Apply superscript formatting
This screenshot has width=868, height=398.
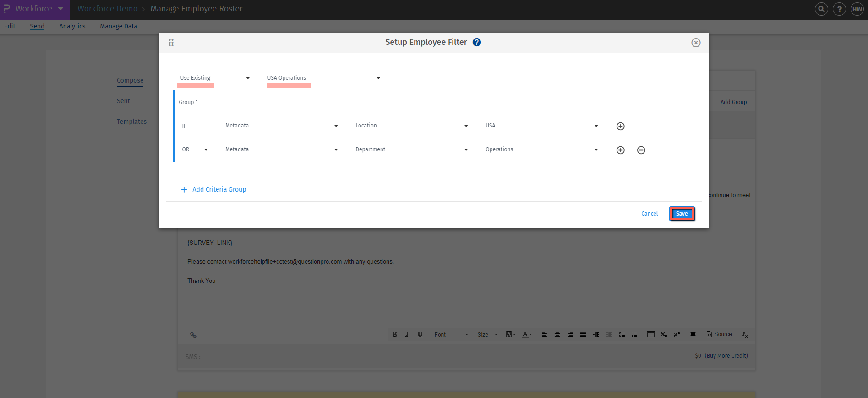(x=677, y=334)
